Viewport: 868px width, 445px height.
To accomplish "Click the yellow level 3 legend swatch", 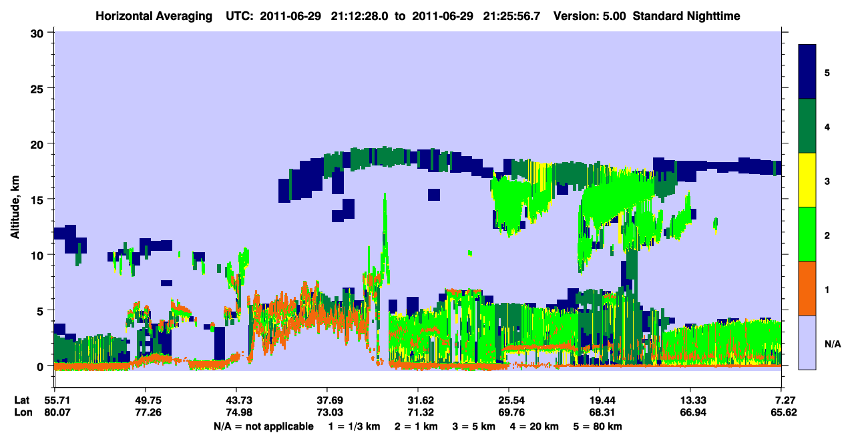I will tap(807, 180).
